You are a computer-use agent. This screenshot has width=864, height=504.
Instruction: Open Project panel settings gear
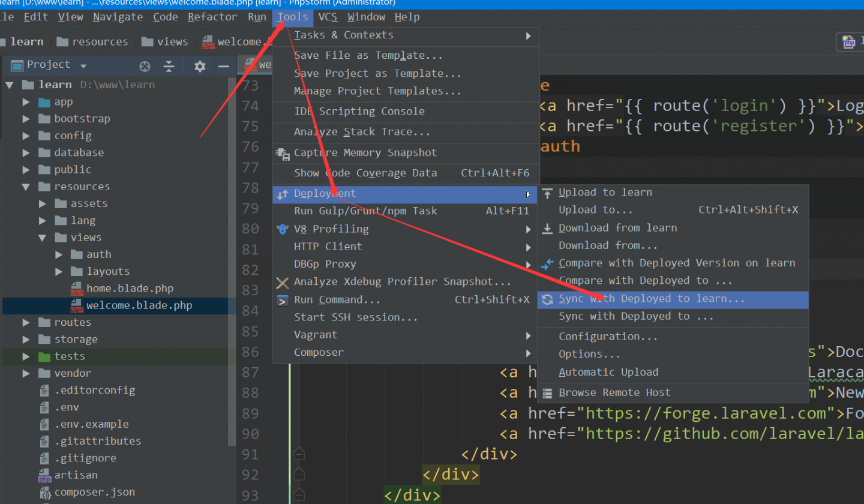pyautogui.click(x=200, y=66)
